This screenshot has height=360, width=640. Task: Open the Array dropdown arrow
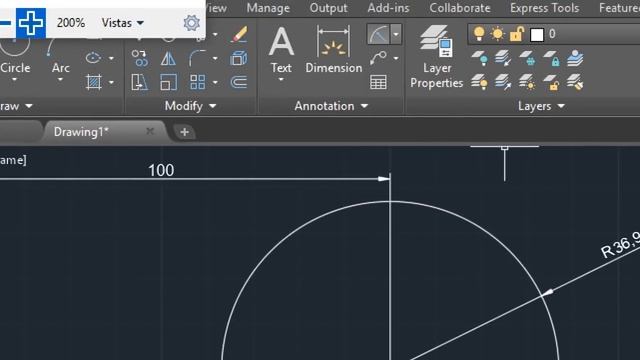pyautogui.click(x=215, y=82)
